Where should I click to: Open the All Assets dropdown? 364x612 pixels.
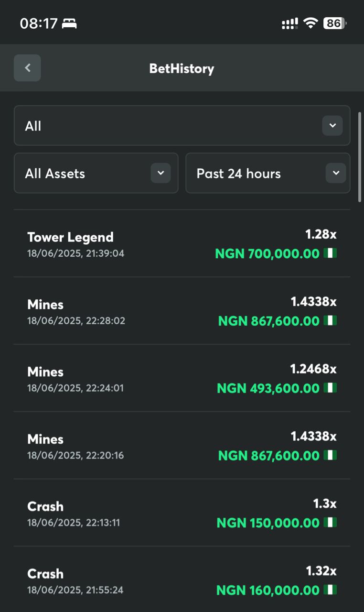[96, 173]
